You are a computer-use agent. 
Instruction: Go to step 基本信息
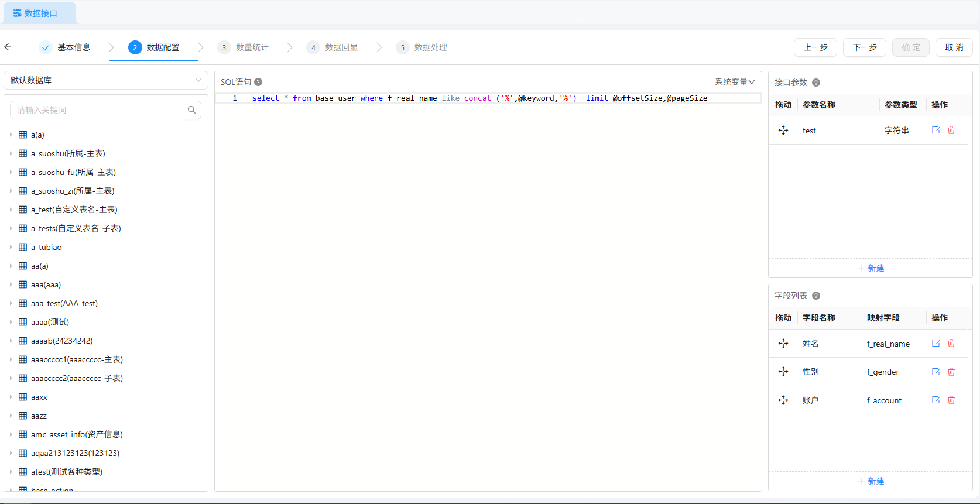64,47
